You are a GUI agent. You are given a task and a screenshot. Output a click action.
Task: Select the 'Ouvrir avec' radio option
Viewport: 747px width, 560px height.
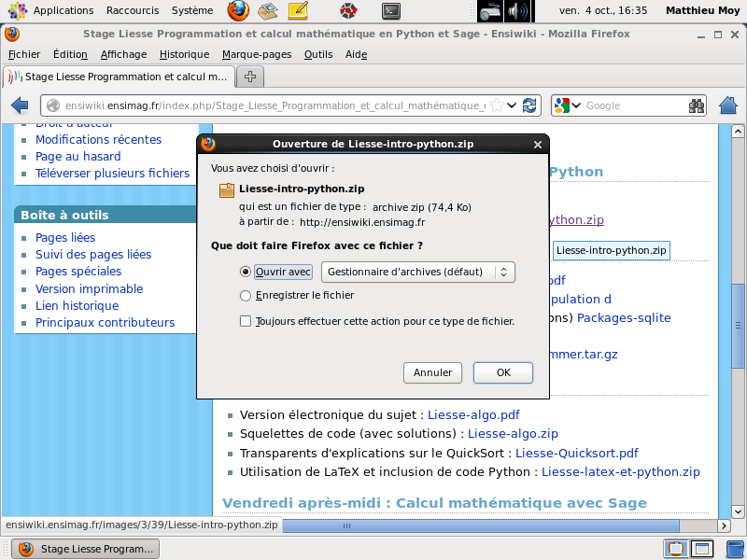245,272
